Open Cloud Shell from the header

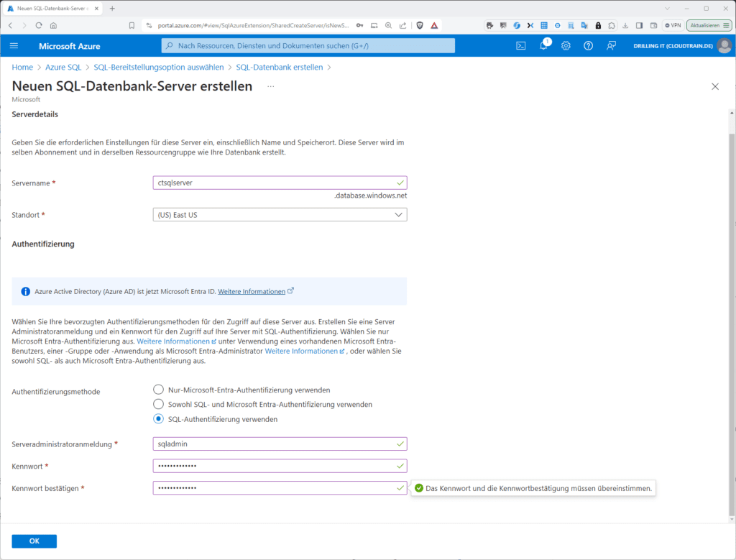tap(521, 45)
